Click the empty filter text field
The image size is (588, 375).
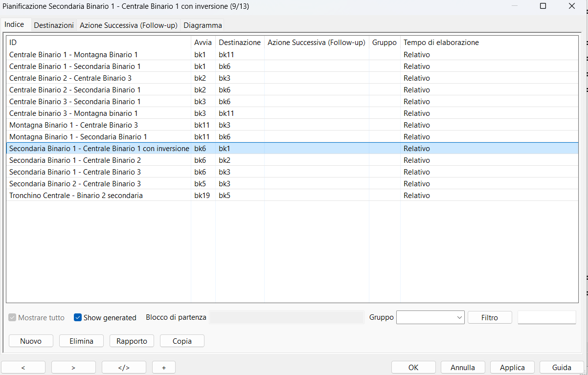pos(546,317)
